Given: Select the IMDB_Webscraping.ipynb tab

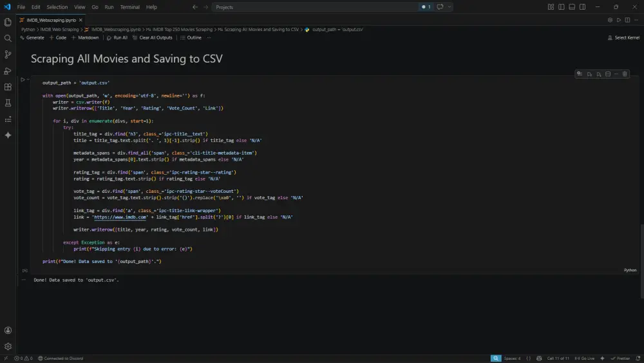Looking at the screenshot, I should pos(51,20).
